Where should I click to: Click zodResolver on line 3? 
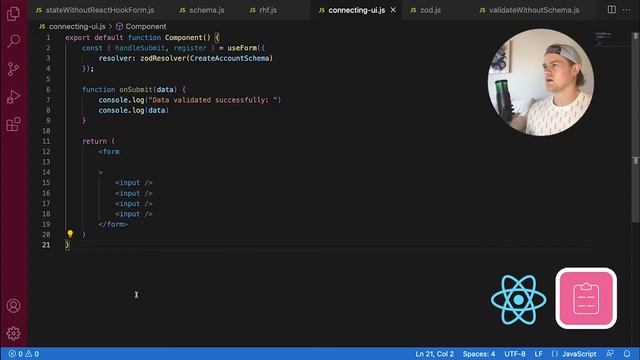pos(163,58)
